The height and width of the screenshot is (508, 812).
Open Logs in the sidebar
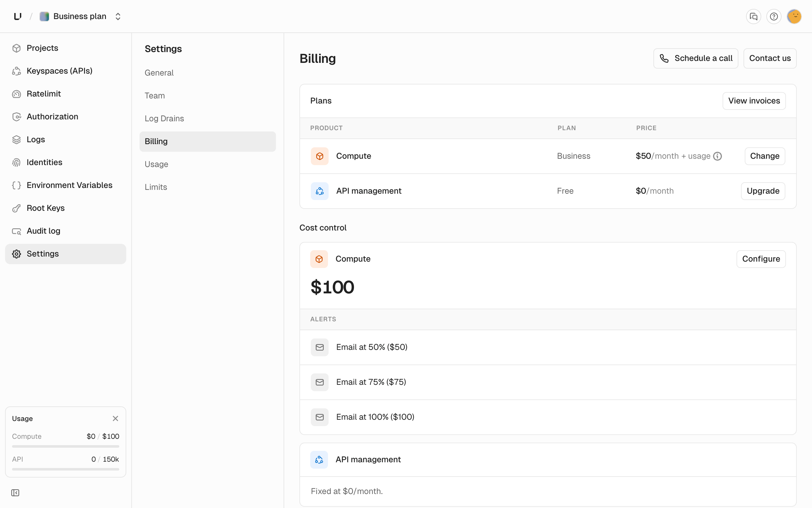(x=66, y=139)
